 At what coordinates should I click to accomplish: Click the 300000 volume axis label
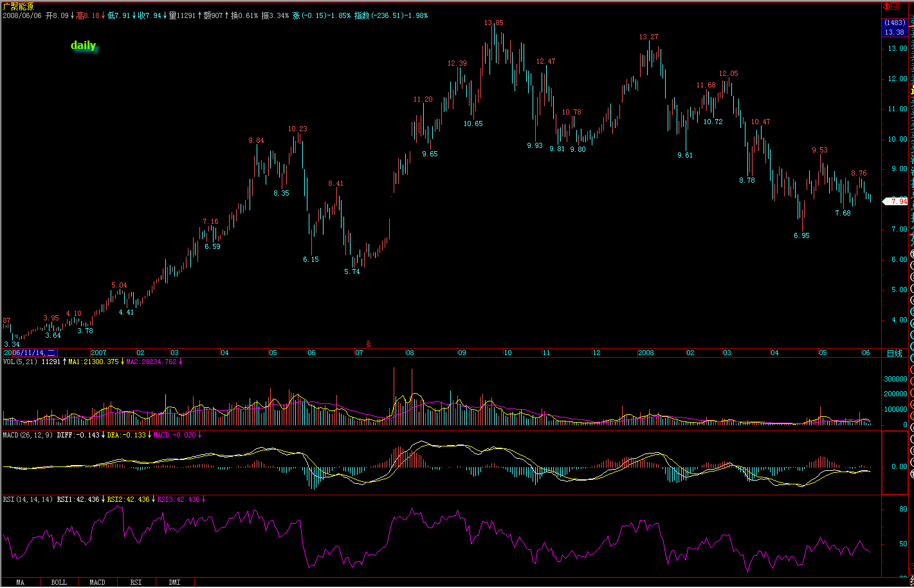pos(896,379)
